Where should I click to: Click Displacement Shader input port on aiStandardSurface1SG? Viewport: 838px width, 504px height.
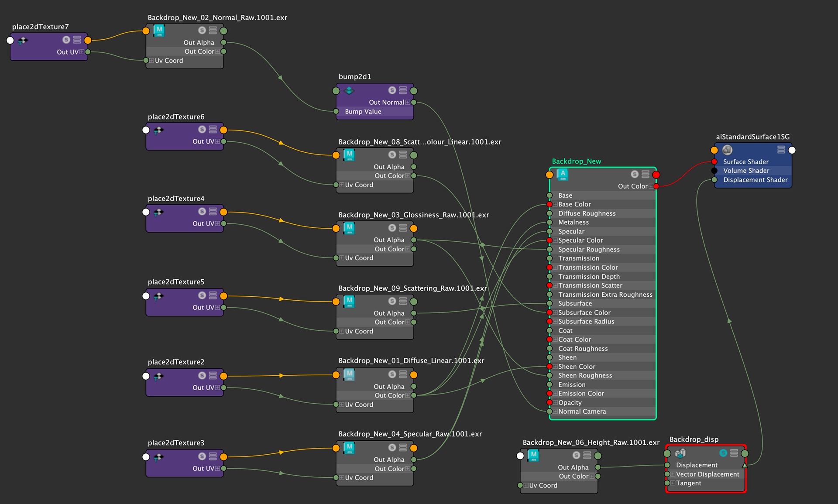[714, 180]
